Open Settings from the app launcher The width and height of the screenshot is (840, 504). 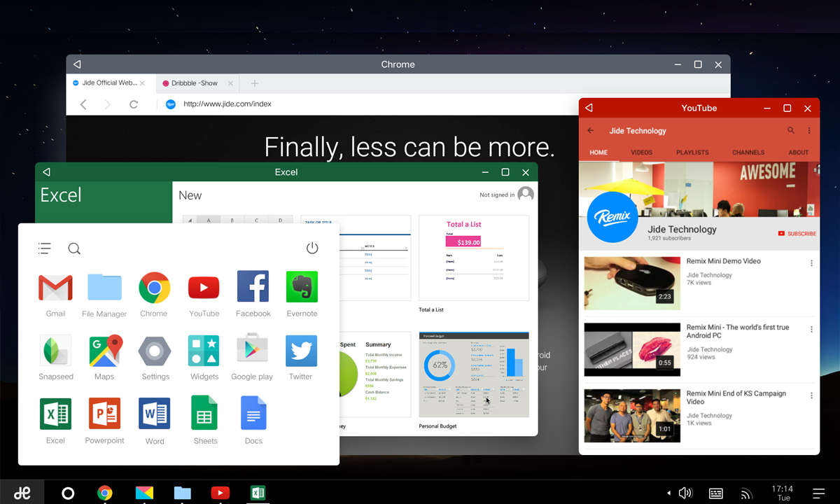[155, 351]
